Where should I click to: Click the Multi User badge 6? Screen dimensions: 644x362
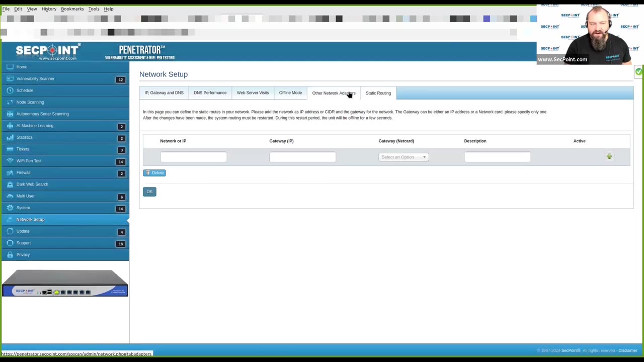point(121,197)
